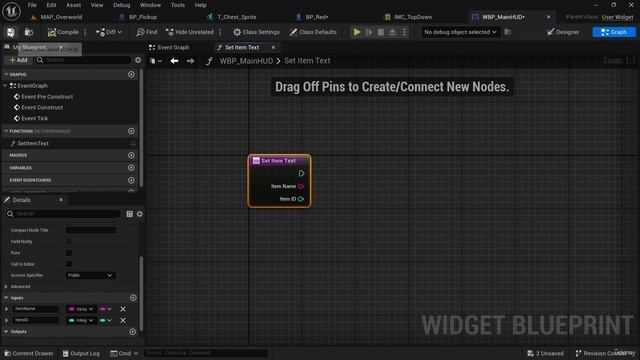Open compile options three-dot menu

85,32
